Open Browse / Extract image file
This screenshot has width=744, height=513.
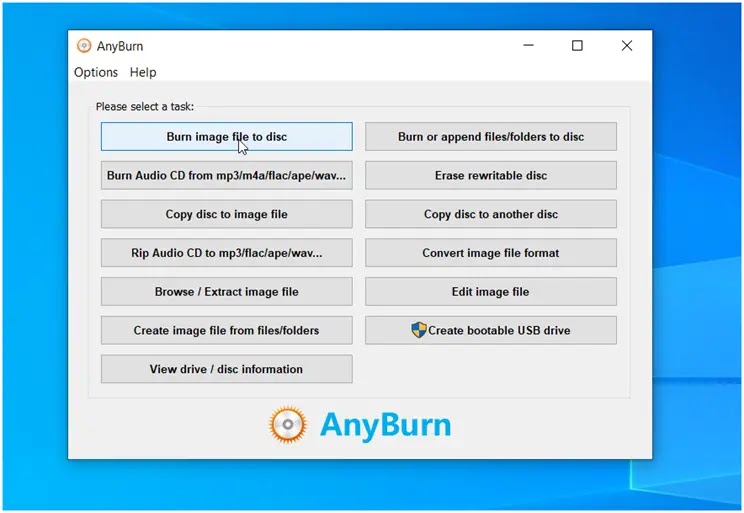click(226, 291)
